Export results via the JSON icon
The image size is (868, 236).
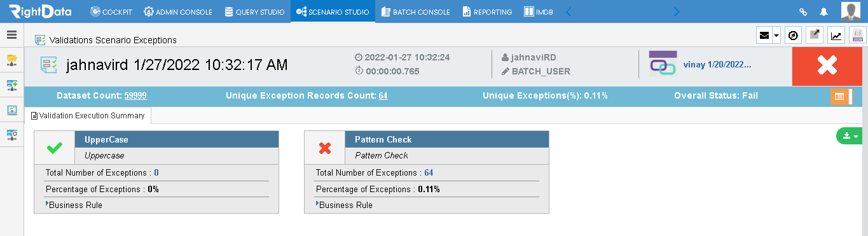pyautogui.click(x=858, y=36)
